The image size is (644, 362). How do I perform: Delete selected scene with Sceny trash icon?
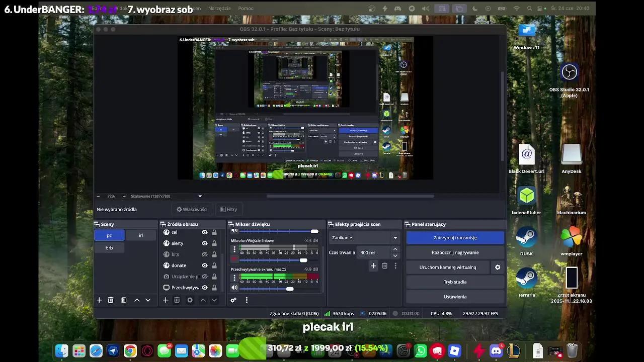coord(111,300)
